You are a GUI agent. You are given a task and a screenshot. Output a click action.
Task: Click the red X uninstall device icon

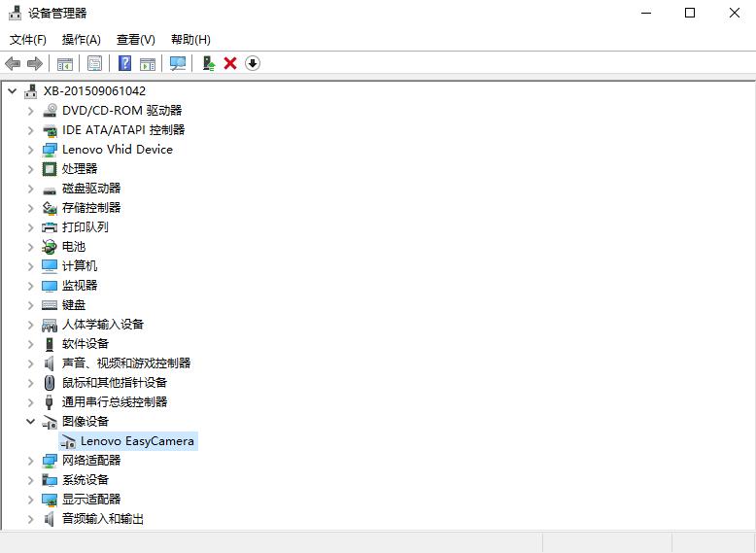tap(230, 63)
